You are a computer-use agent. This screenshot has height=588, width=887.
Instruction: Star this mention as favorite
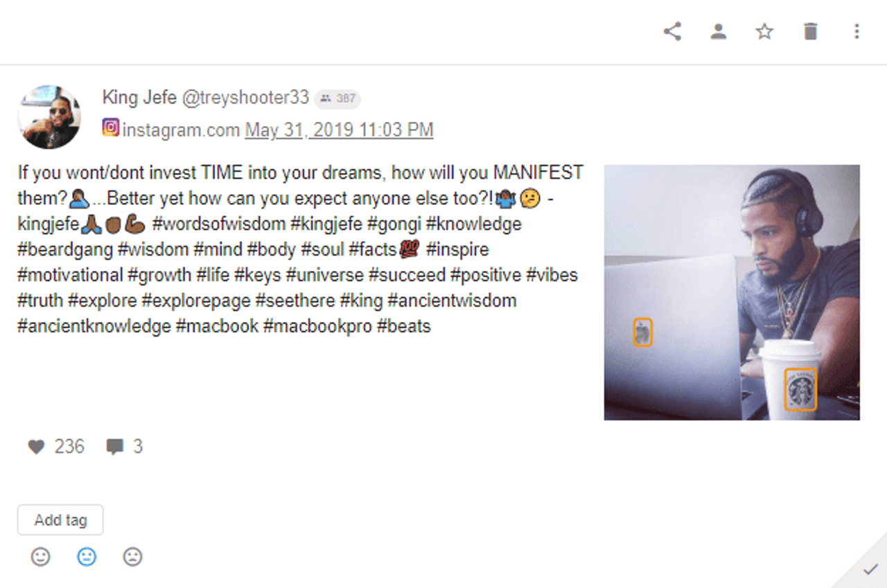tap(764, 31)
